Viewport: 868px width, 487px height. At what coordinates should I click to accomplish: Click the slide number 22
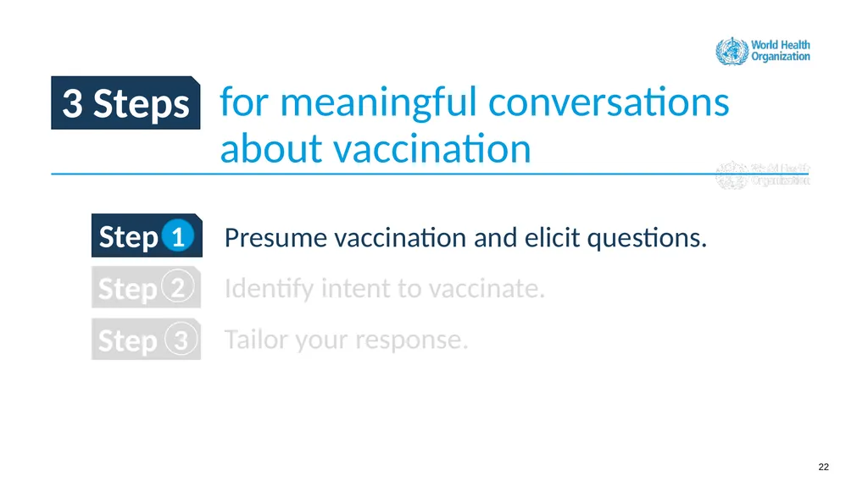pos(824,467)
